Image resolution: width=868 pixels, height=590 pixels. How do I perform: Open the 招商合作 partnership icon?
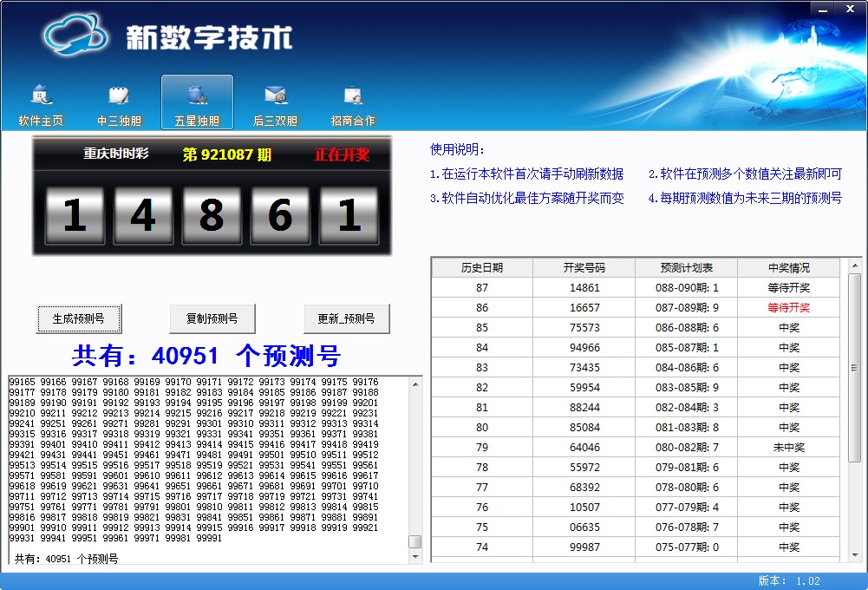tap(353, 103)
